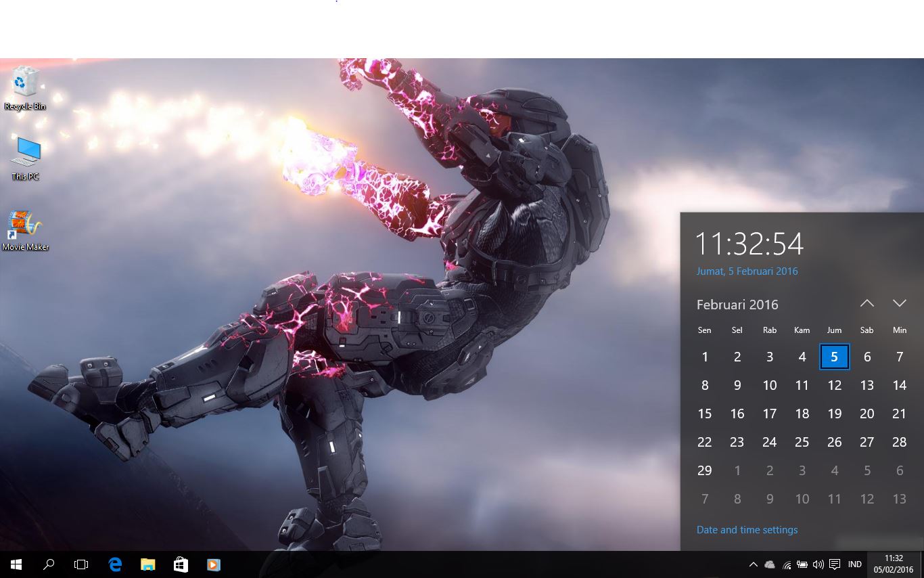Open the Store app on taskbar
924x578 pixels.
click(x=181, y=564)
